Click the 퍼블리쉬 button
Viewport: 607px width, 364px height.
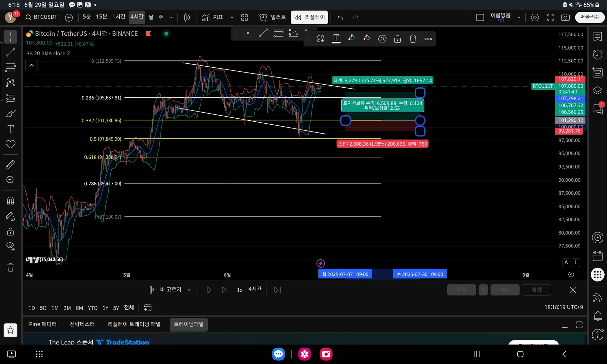589,17
